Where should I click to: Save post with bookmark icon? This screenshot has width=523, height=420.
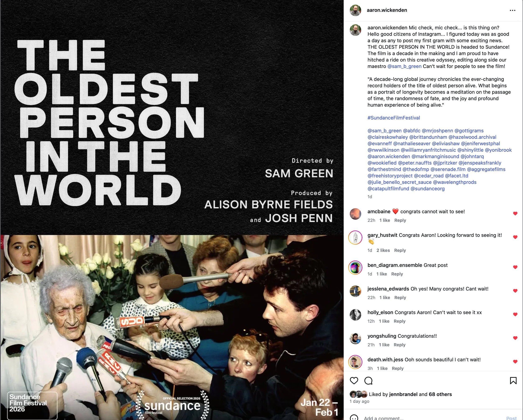coord(513,380)
